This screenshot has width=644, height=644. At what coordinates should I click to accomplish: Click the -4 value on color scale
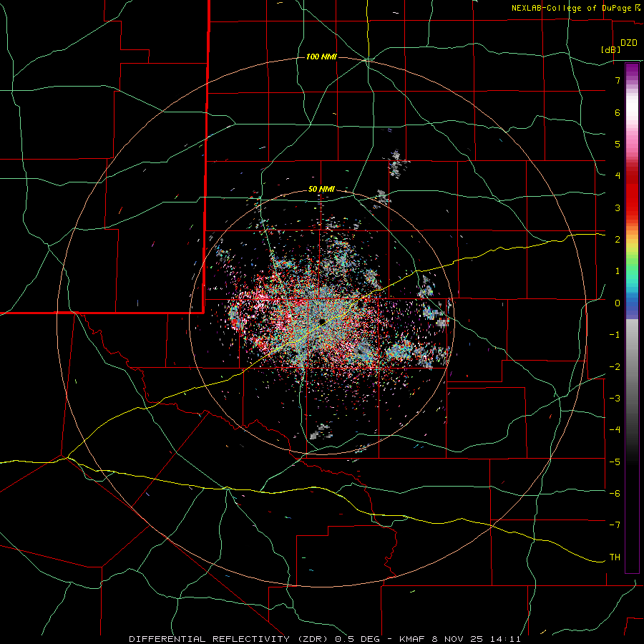point(615,429)
